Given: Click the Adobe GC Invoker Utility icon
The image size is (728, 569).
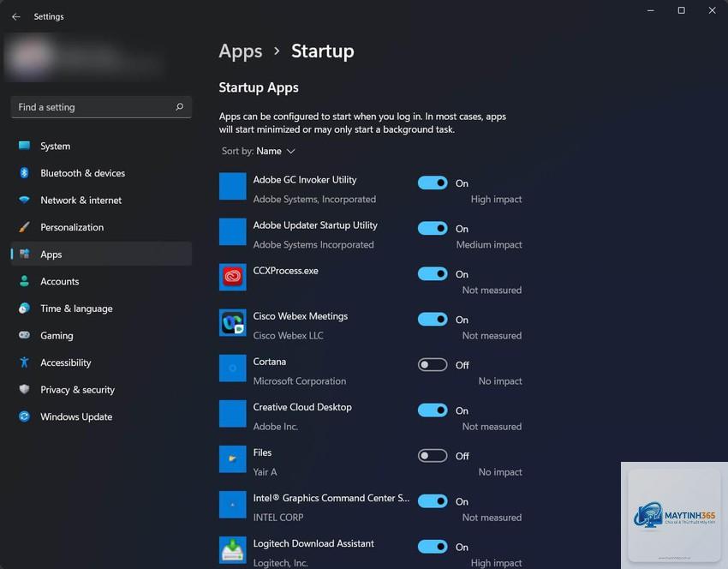Looking at the screenshot, I should click(233, 186).
